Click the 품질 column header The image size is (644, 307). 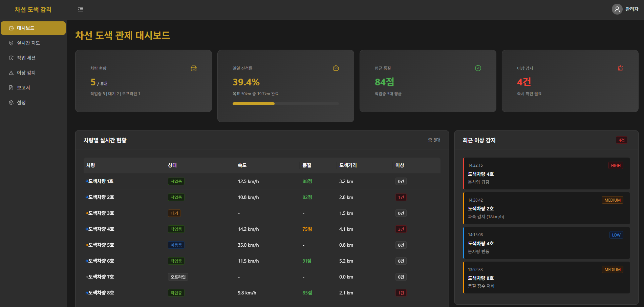point(307,165)
